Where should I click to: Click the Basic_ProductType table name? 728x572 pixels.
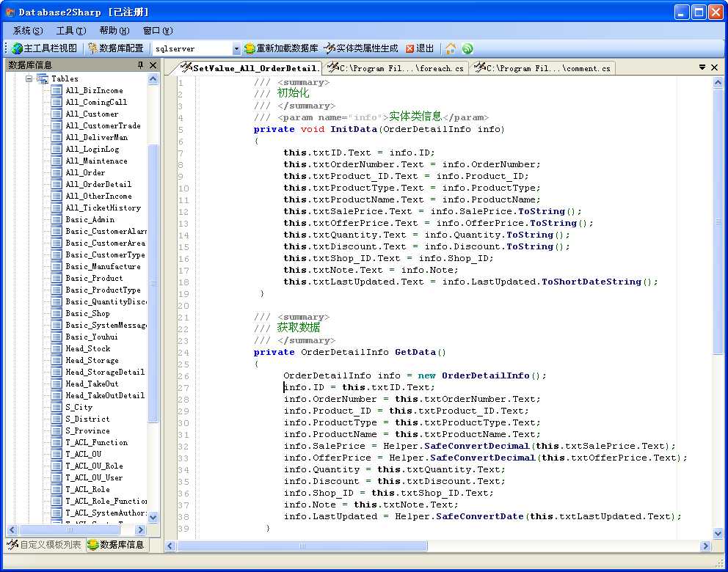[x=103, y=290]
